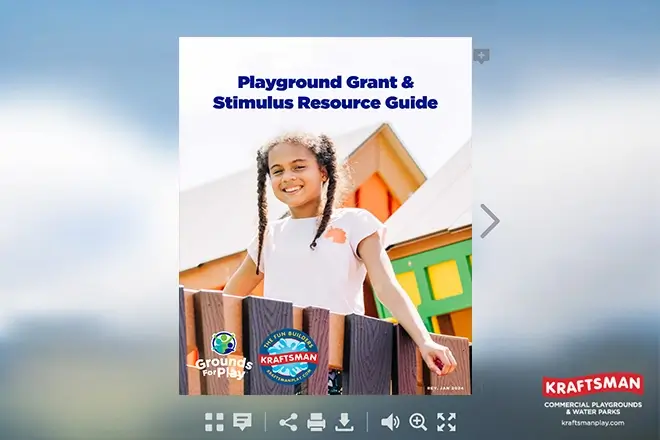The width and height of the screenshot is (660, 440).
Task: Click the red Kraftsman logo in corner
Action: tap(593, 386)
